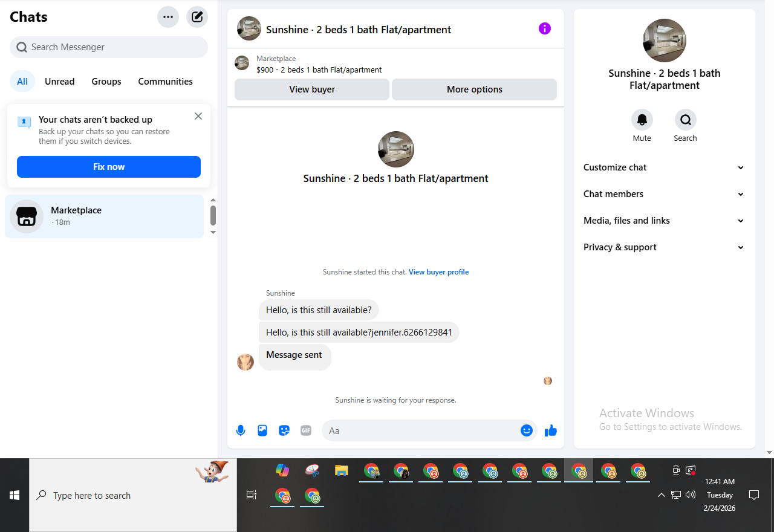Click the large apartment photo in right panel
The height and width of the screenshot is (532, 774).
pos(665,41)
